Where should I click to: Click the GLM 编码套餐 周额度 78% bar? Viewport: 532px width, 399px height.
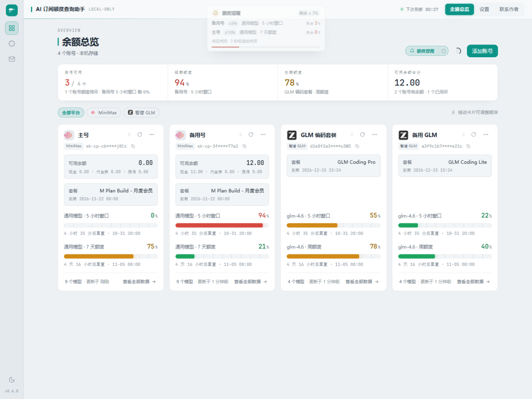pos(334,256)
